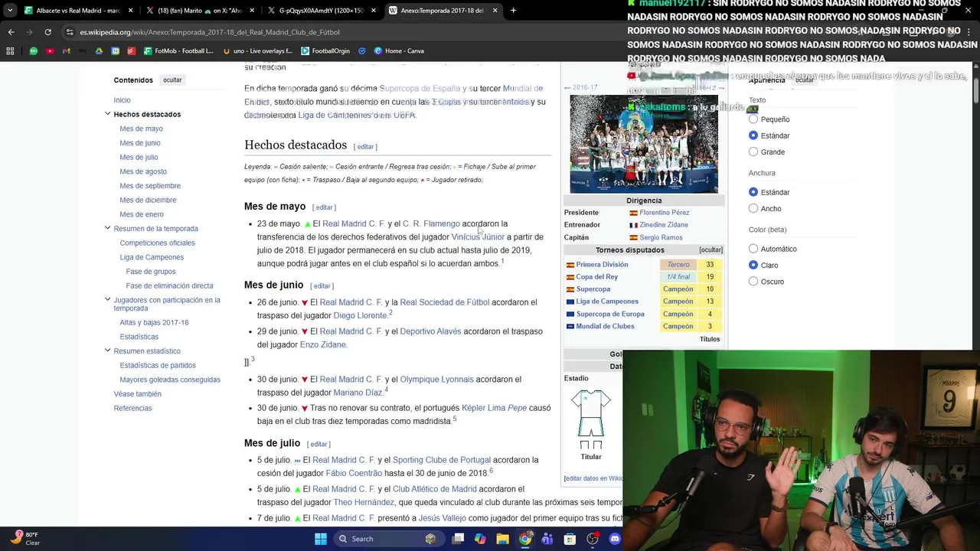Select Pequeño text size

[x=753, y=119]
